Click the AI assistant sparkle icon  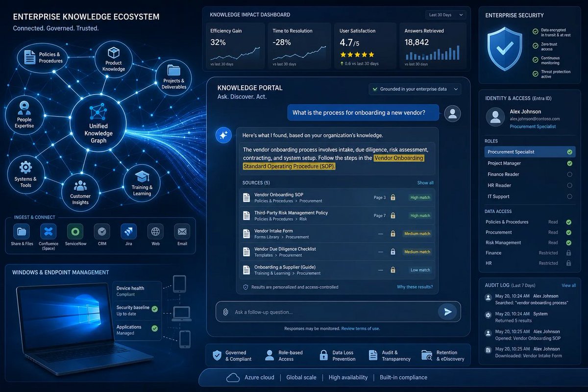point(224,136)
